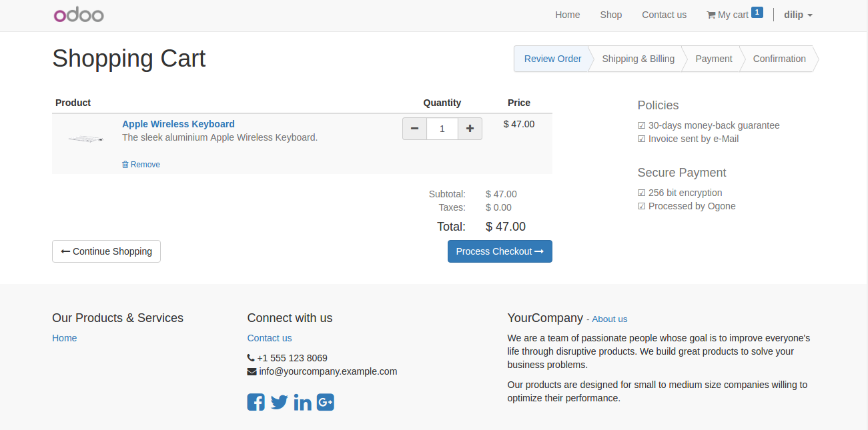
Task: Open Shop in top navigation
Action: click(x=610, y=15)
